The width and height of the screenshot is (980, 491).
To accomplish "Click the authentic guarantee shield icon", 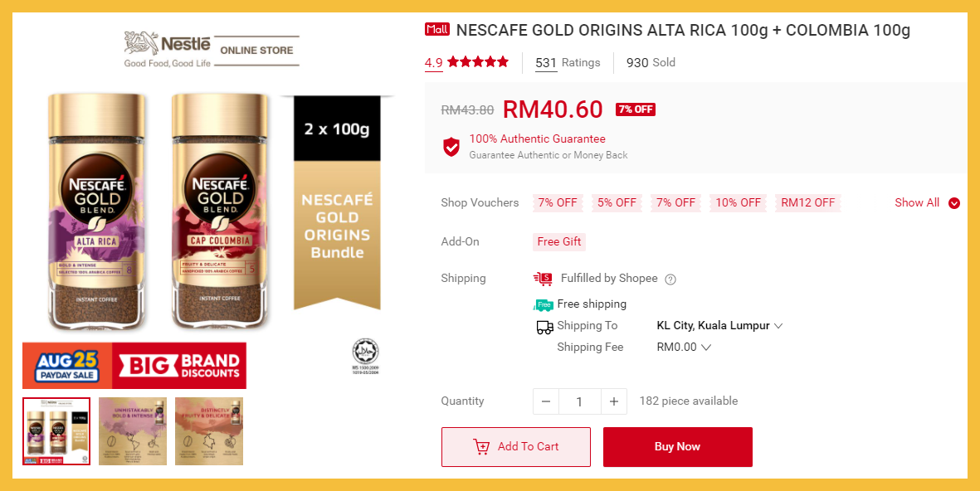I will point(451,147).
